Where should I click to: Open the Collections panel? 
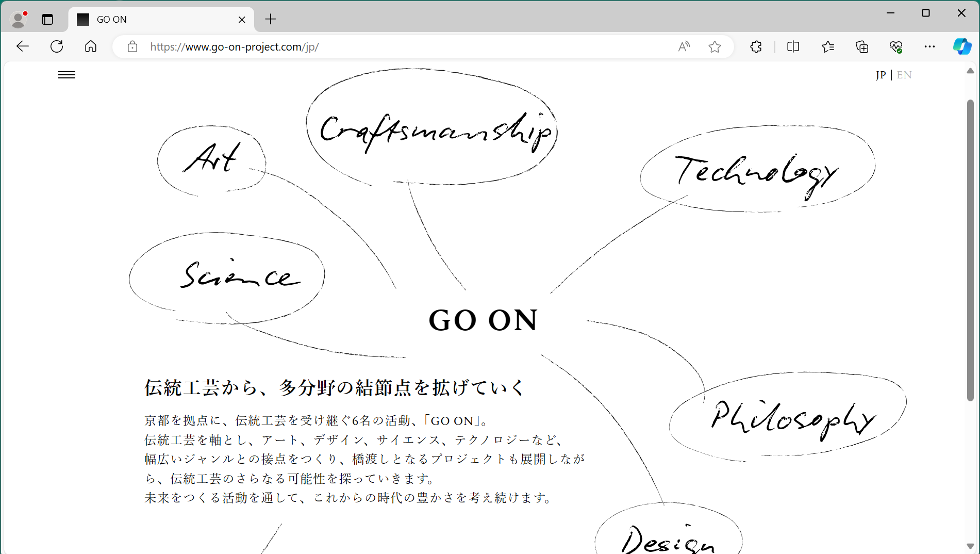[x=862, y=47]
